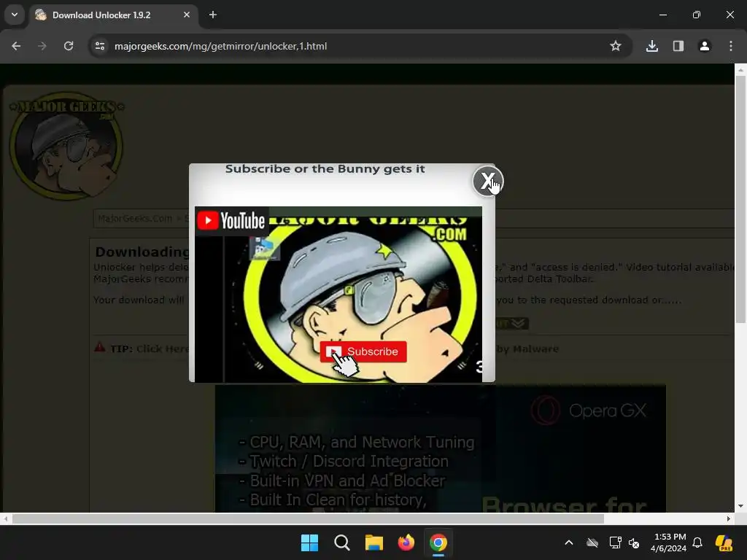The width and height of the screenshot is (747, 560).
Task: Click the Chrome taskbar icon
Action: click(x=438, y=542)
